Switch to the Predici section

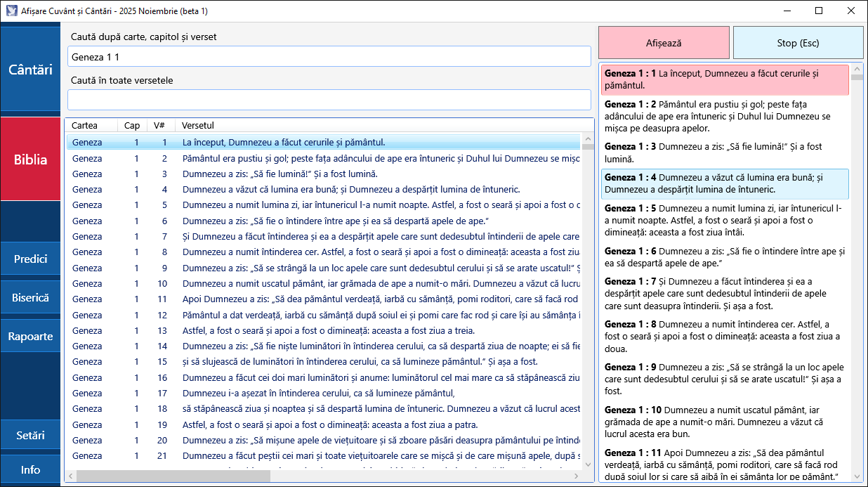tap(30, 259)
